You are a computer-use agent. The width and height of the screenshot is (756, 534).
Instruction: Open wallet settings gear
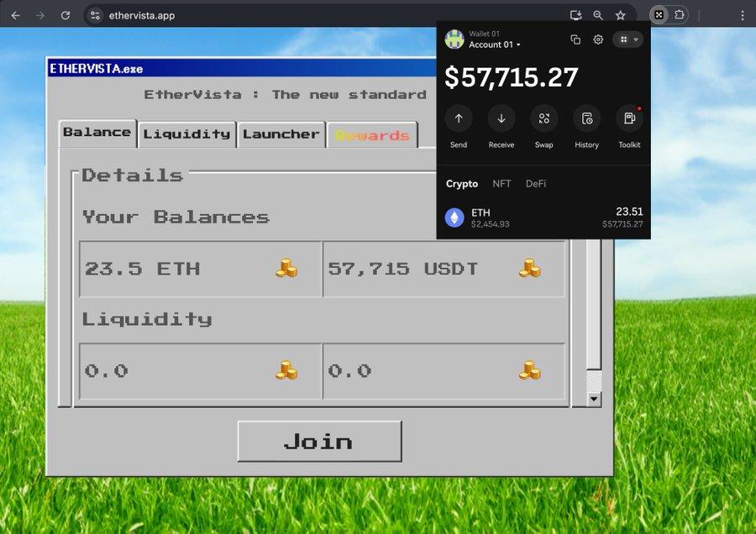[x=598, y=39]
